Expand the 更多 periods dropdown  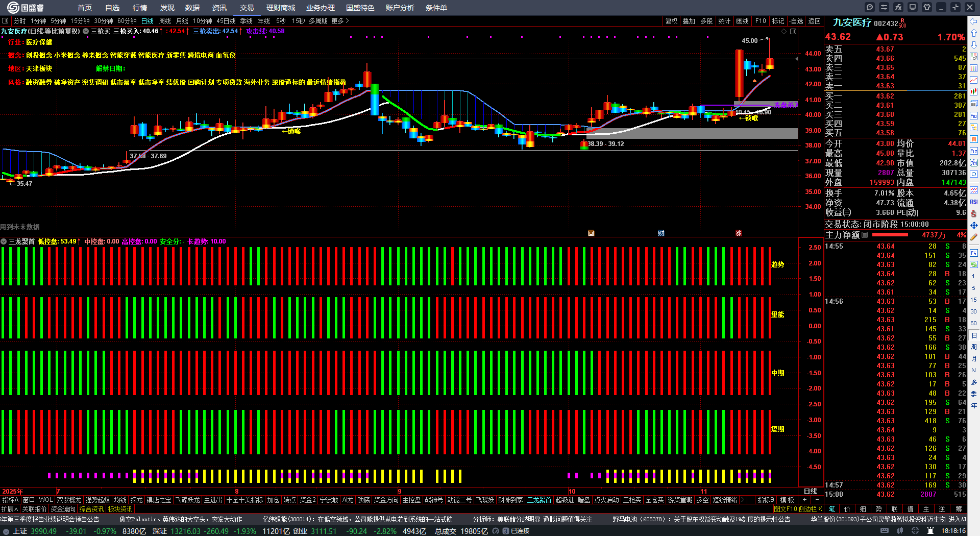coord(340,21)
